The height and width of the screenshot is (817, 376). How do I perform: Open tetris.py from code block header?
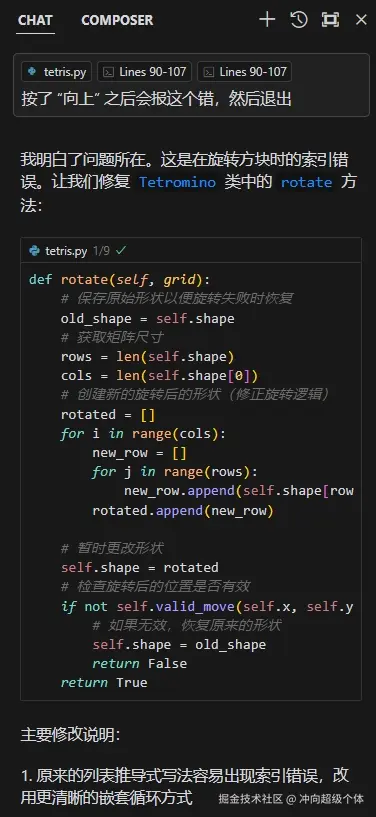[x=66, y=251]
